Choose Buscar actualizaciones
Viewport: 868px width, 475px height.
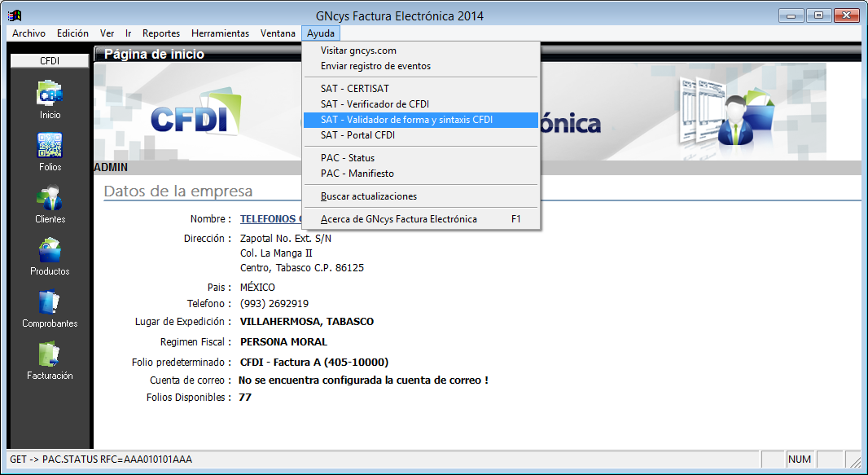click(x=421, y=196)
